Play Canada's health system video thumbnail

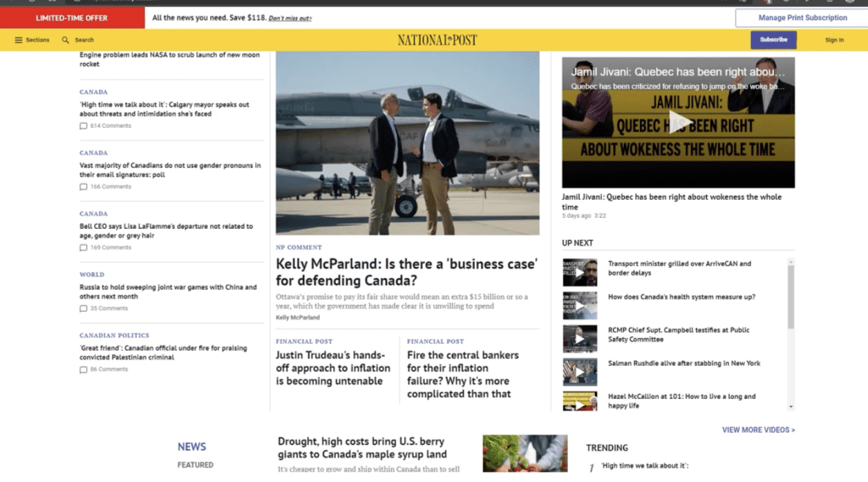pos(580,306)
